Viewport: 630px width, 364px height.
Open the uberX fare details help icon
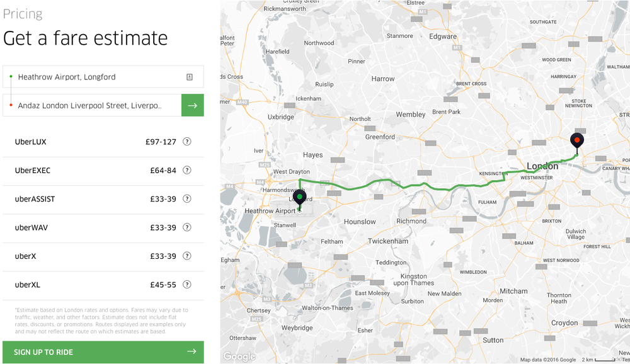[x=186, y=256]
